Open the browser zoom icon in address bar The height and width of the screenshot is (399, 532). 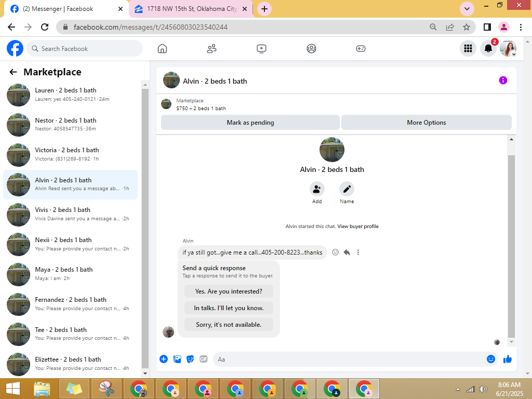tap(433, 27)
